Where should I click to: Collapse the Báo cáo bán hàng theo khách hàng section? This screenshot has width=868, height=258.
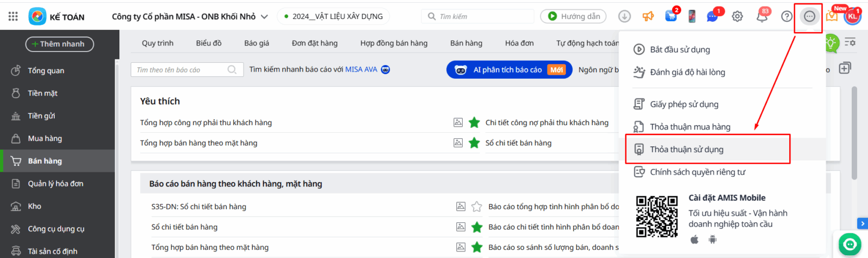click(235, 184)
